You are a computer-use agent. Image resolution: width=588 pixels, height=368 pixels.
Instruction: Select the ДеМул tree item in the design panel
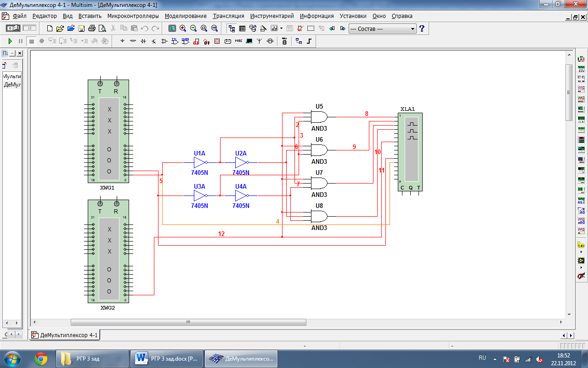click(x=12, y=85)
